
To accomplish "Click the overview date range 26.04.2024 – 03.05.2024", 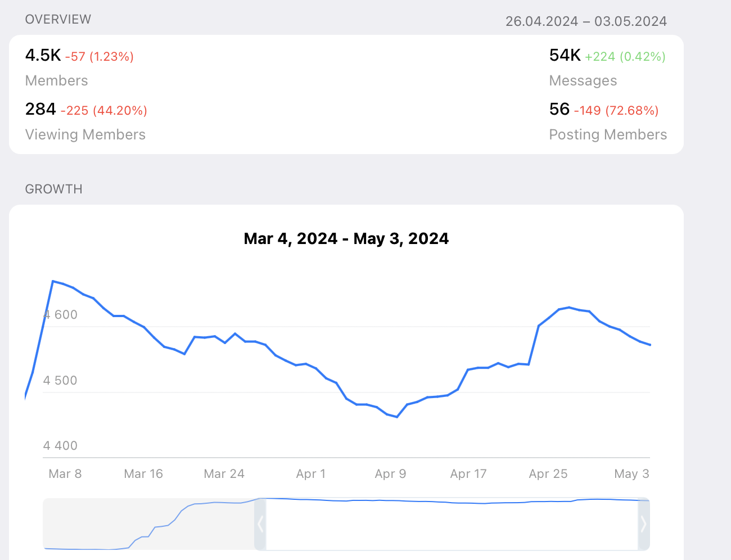I will tap(586, 21).
